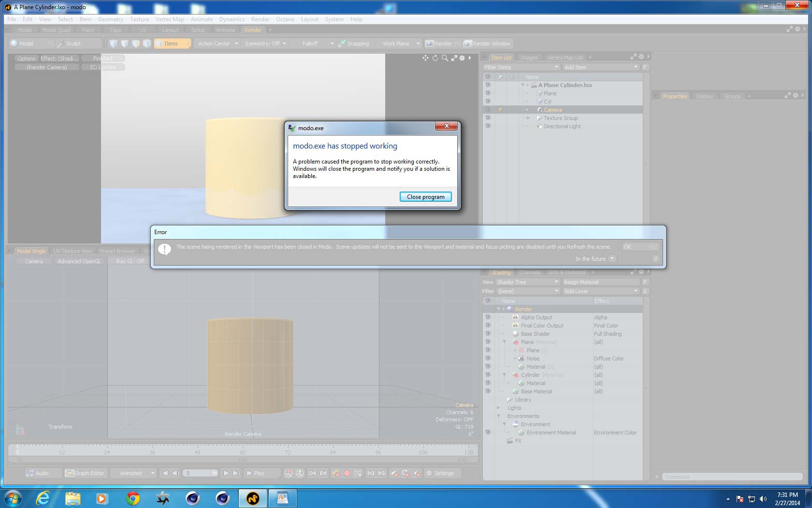Go to the first frame

(x=164, y=473)
